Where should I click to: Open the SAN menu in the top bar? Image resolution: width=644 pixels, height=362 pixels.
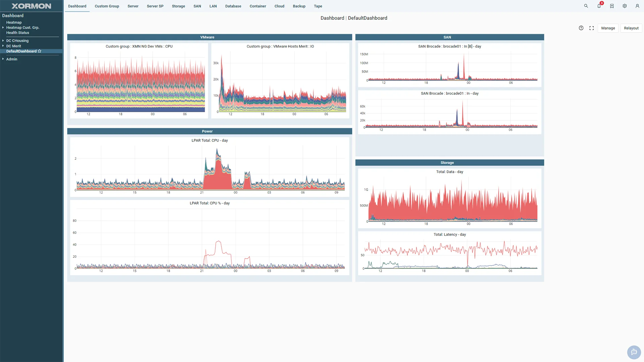(197, 6)
